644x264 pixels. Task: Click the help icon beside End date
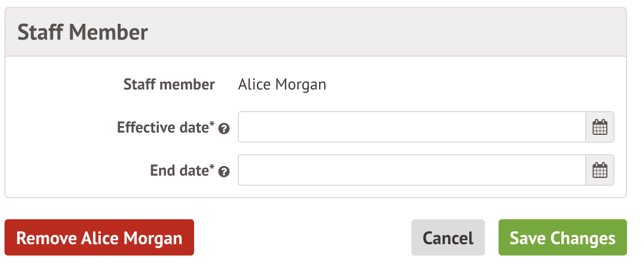[224, 172]
